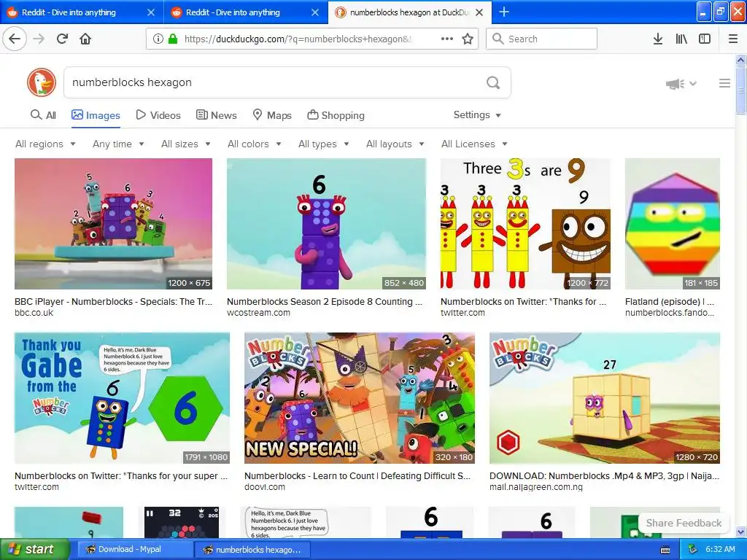Reload the page with the refresh icon
The height and width of the screenshot is (560, 747).
(x=63, y=39)
